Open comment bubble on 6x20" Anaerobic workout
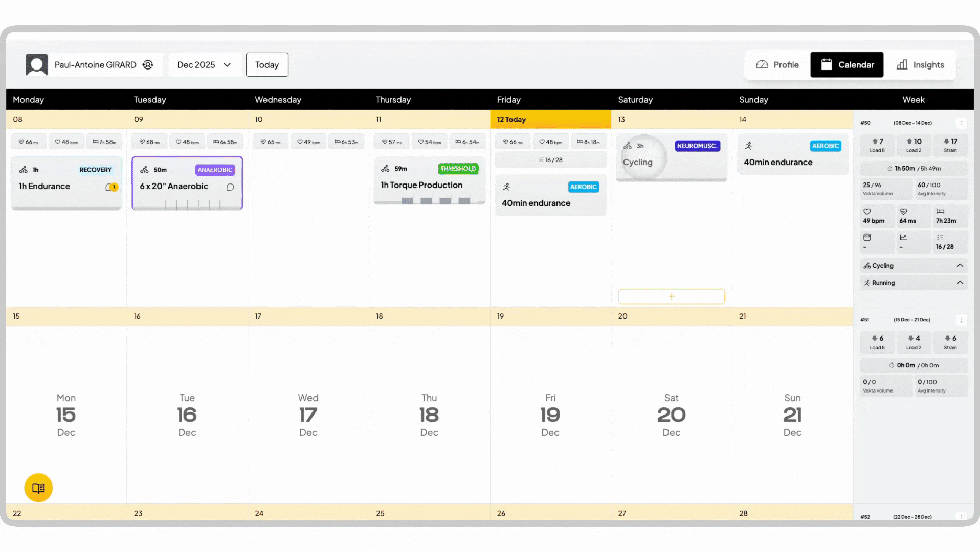The image size is (980, 552). [230, 187]
